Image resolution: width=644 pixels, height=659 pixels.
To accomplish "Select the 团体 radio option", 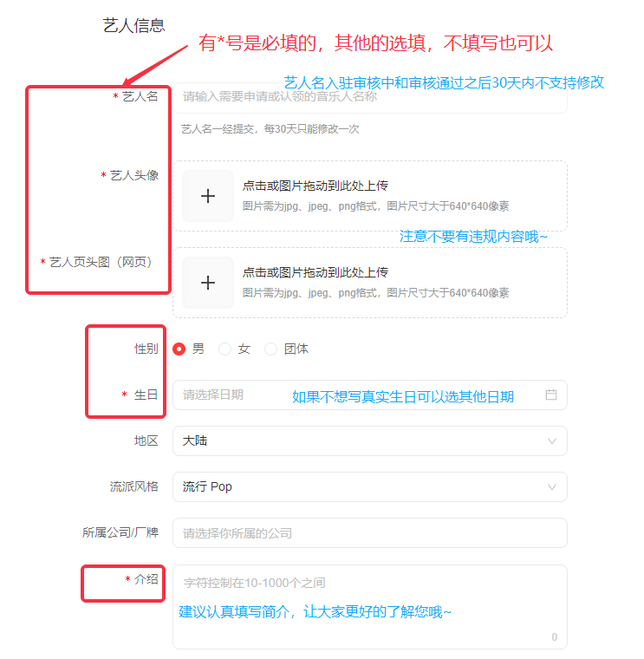I will (x=271, y=349).
